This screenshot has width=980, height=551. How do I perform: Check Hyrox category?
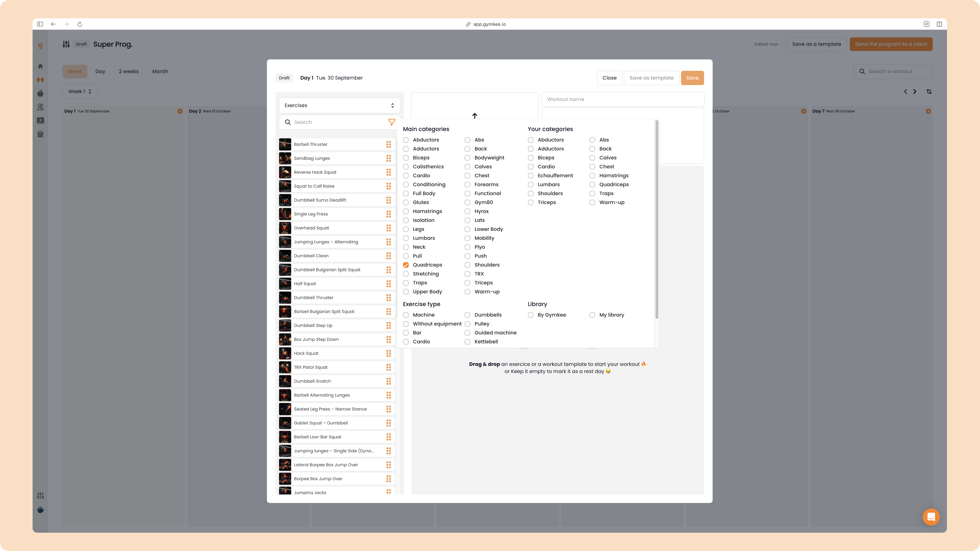467,211
